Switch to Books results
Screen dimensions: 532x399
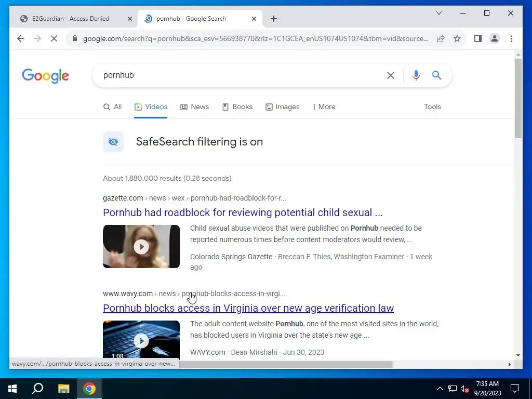pyautogui.click(x=237, y=107)
